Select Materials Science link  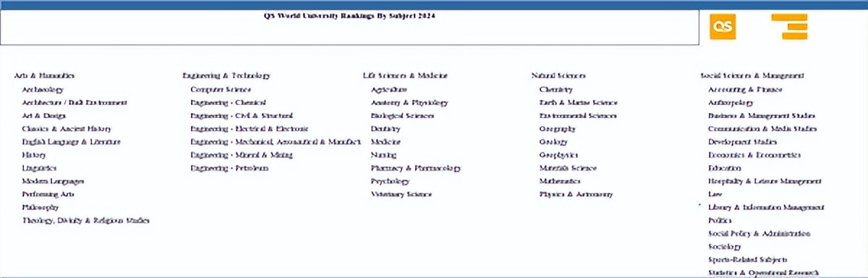point(568,168)
